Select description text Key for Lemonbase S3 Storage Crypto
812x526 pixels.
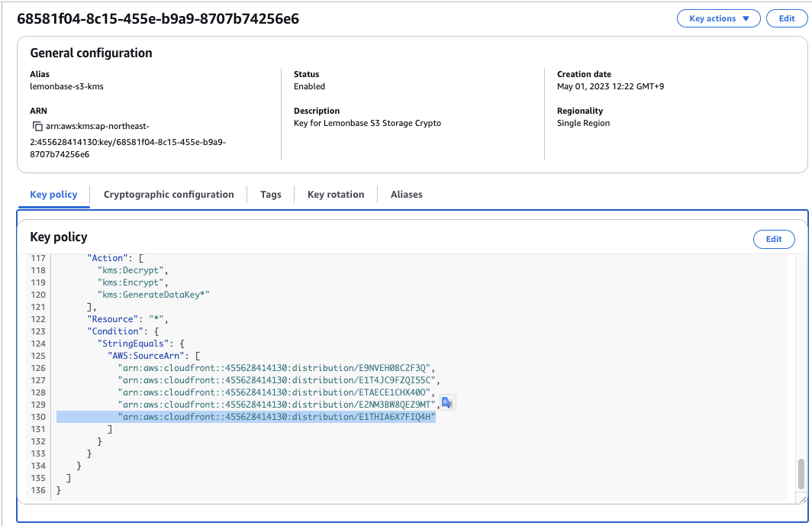[x=367, y=123]
